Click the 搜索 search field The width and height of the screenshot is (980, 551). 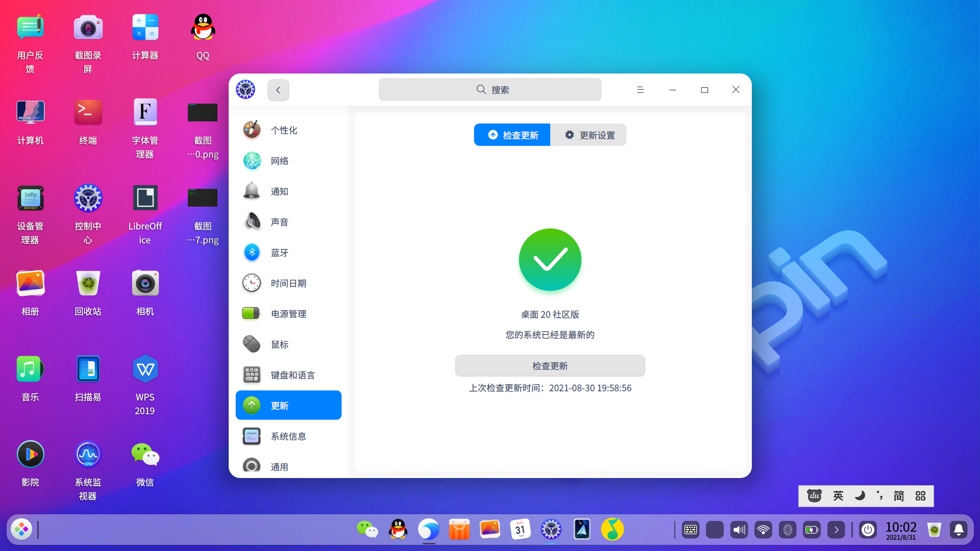click(x=490, y=90)
